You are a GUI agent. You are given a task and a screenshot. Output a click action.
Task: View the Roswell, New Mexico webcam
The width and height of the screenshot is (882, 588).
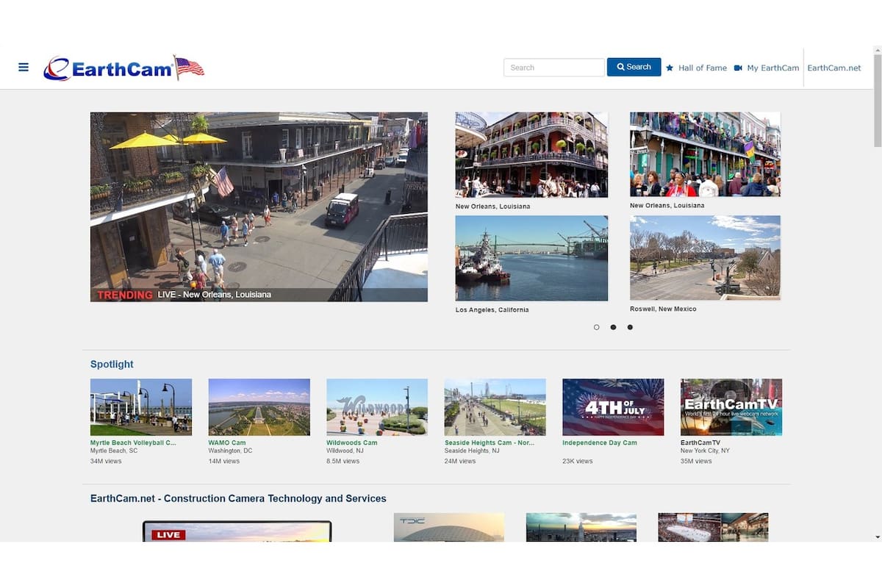coord(704,258)
